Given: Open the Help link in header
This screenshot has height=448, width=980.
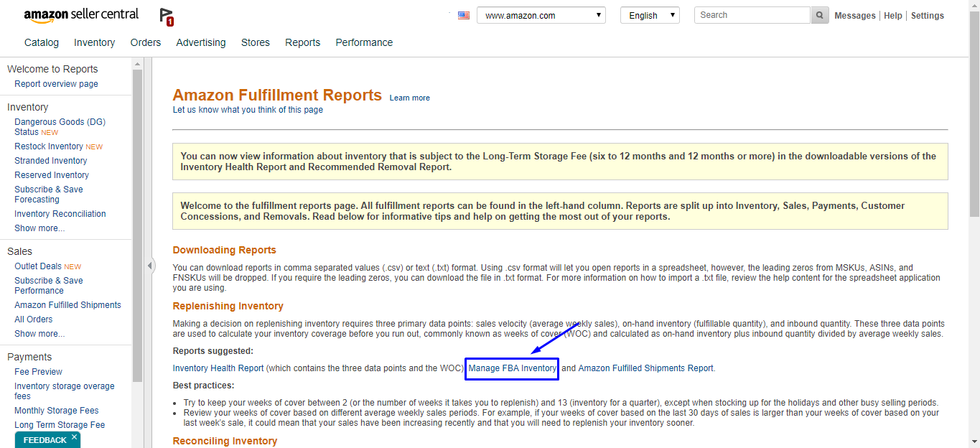Looking at the screenshot, I should coord(893,16).
